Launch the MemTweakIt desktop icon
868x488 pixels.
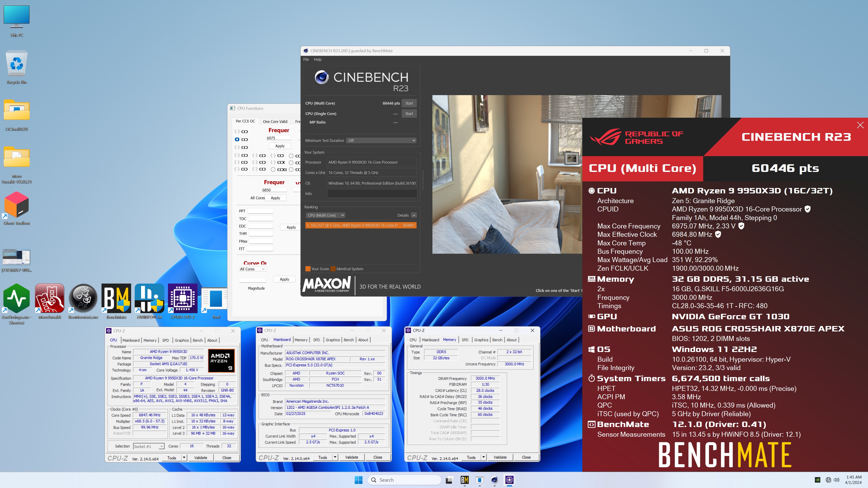50,302
